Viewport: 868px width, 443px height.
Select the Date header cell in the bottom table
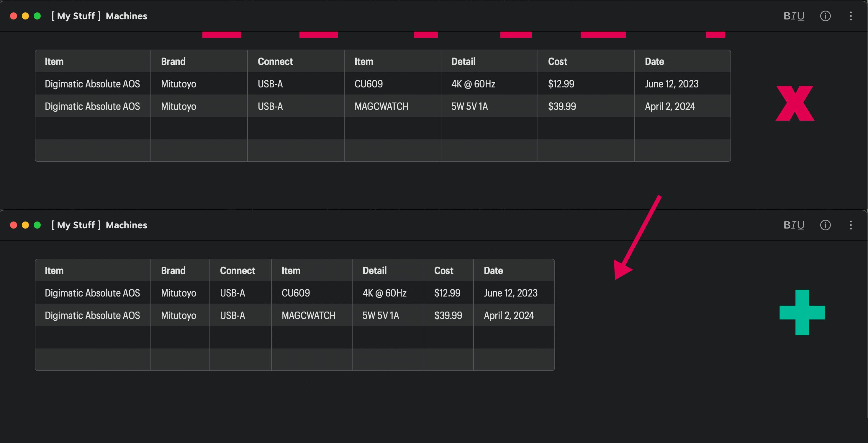514,271
